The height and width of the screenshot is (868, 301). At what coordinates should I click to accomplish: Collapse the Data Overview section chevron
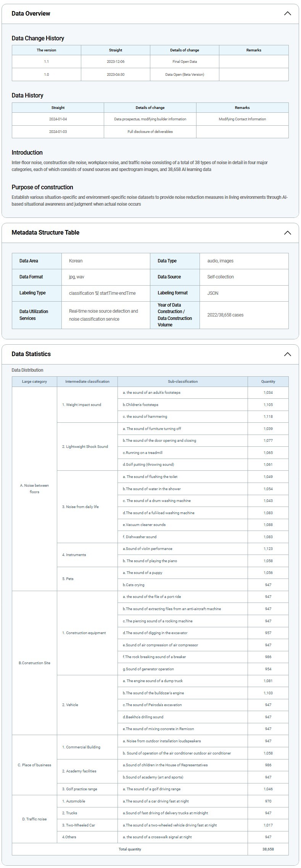pos(287,14)
